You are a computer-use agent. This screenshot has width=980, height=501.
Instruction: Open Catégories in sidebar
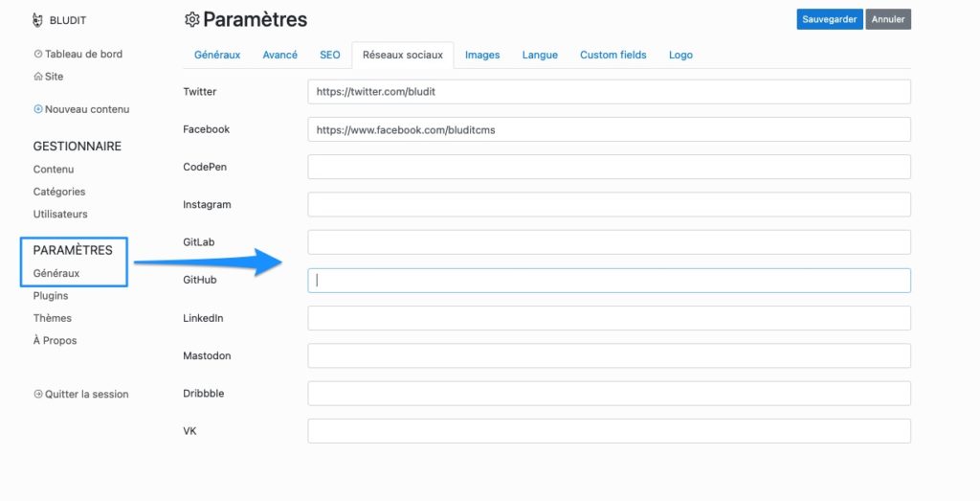[59, 192]
